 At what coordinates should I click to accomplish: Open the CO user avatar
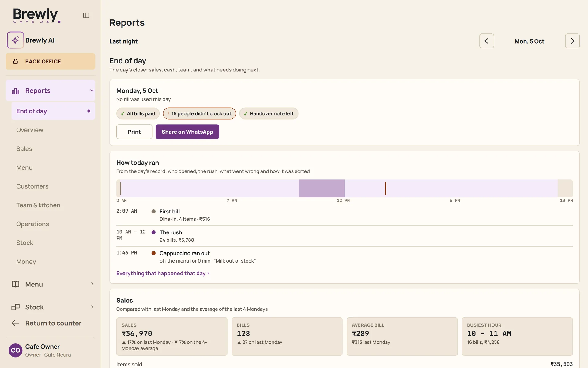tap(15, 351)
